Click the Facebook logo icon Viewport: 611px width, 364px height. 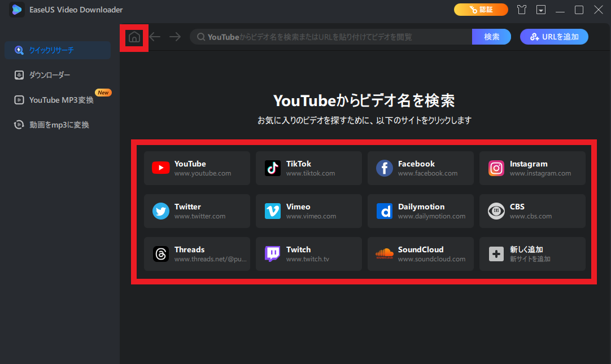click(384, 168)
